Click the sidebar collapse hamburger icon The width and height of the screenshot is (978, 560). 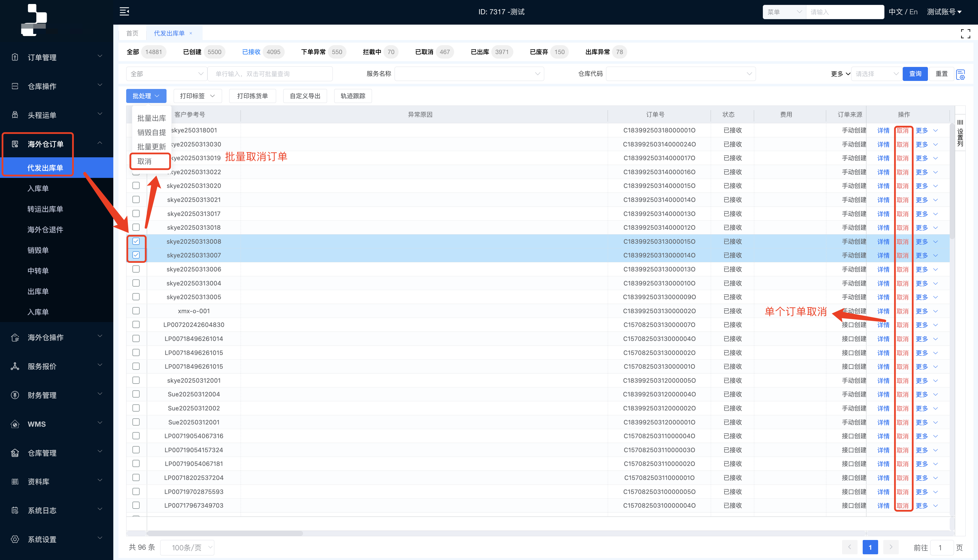[124, 11]
